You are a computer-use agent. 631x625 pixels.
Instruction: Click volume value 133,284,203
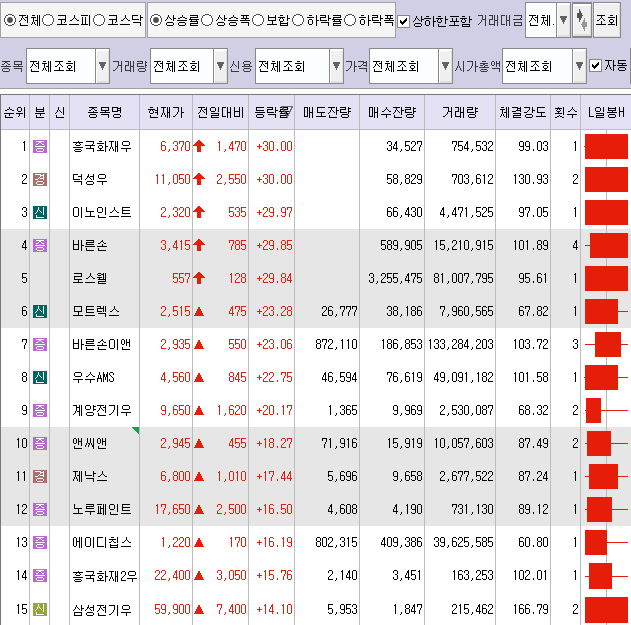(x=460, y=344)
